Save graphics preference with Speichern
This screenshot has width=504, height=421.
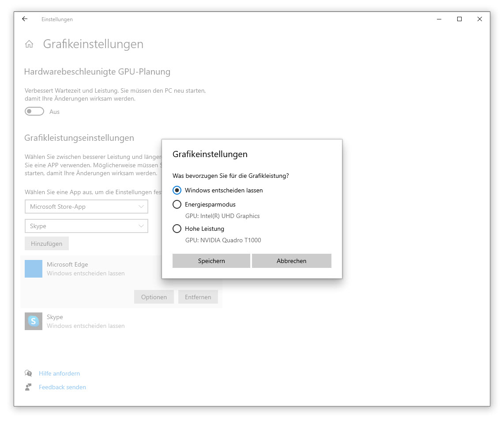211,261
